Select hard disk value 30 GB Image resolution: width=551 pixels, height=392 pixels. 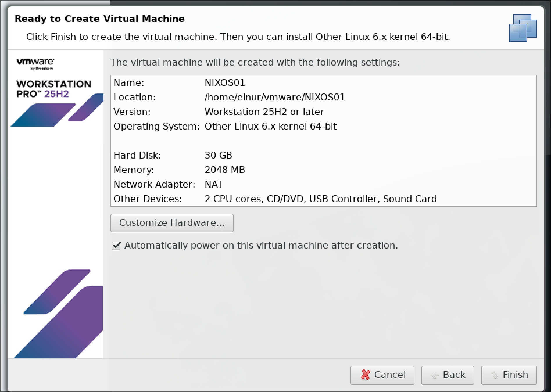tap(218, 155)
